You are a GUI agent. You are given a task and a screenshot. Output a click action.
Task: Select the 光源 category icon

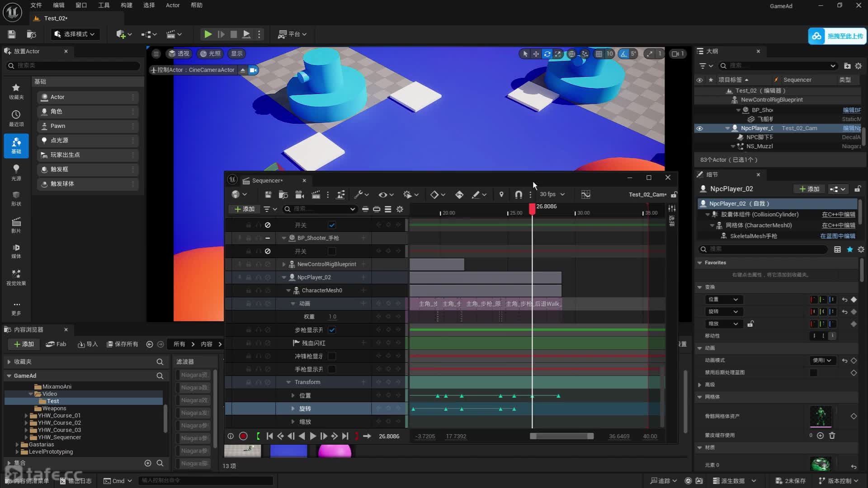[16, 172]
